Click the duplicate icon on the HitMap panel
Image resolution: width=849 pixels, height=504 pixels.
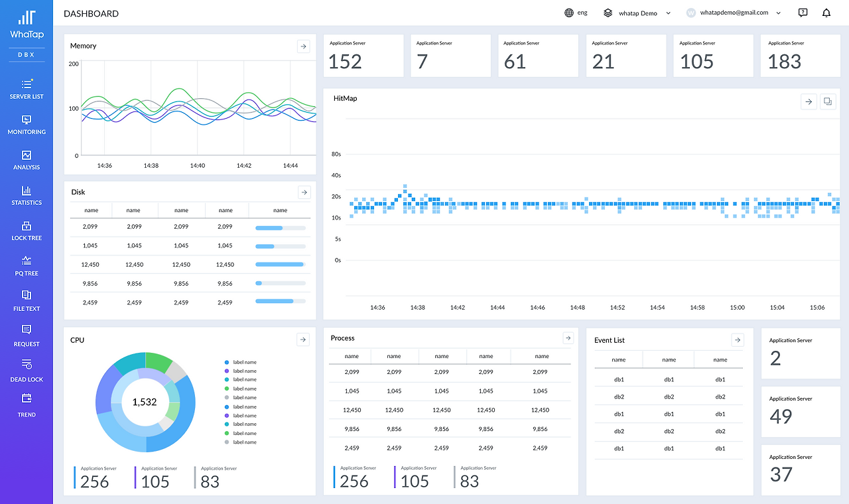point(827,101)
